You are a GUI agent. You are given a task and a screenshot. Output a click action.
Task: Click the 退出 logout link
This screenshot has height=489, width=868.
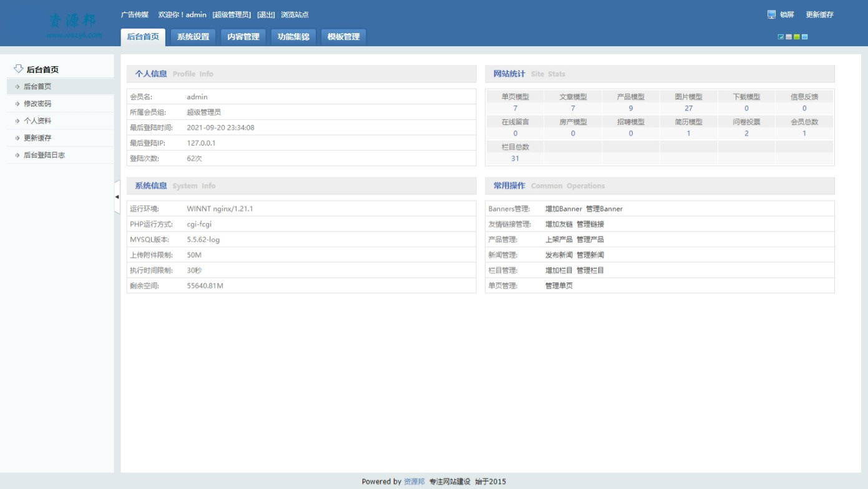pyautogui.click(x=266, y=14)
